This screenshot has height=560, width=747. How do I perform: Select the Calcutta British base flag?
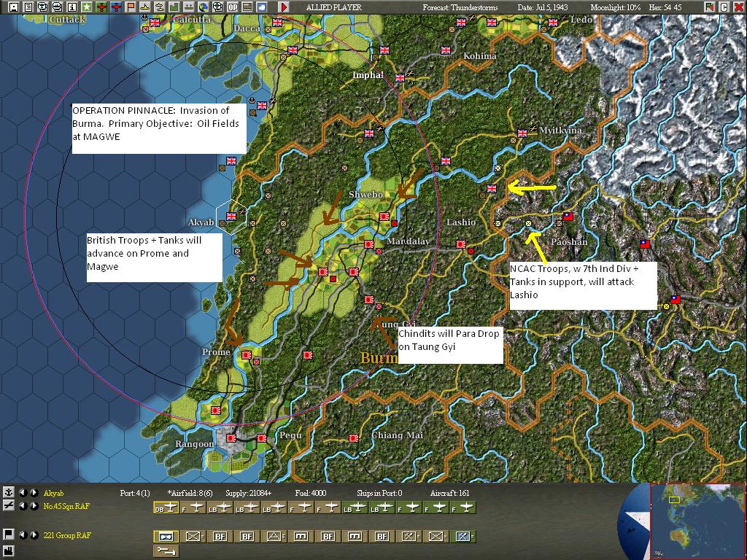click(155, 22)
